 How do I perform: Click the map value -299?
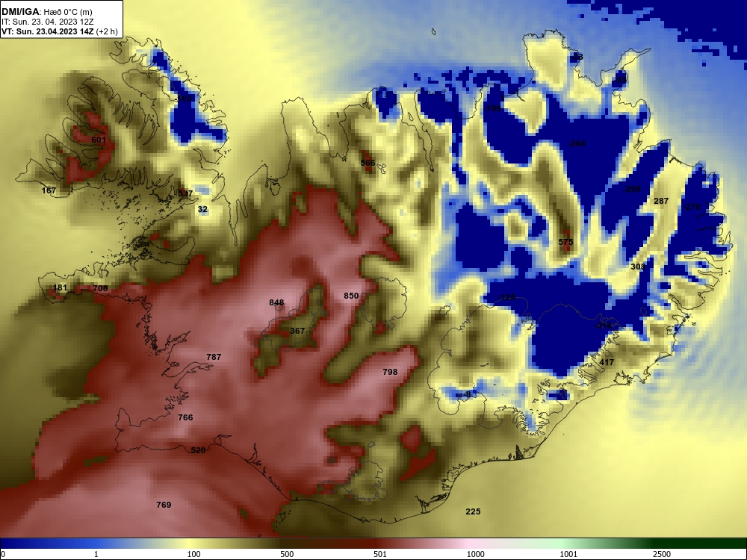pos(632,189)
